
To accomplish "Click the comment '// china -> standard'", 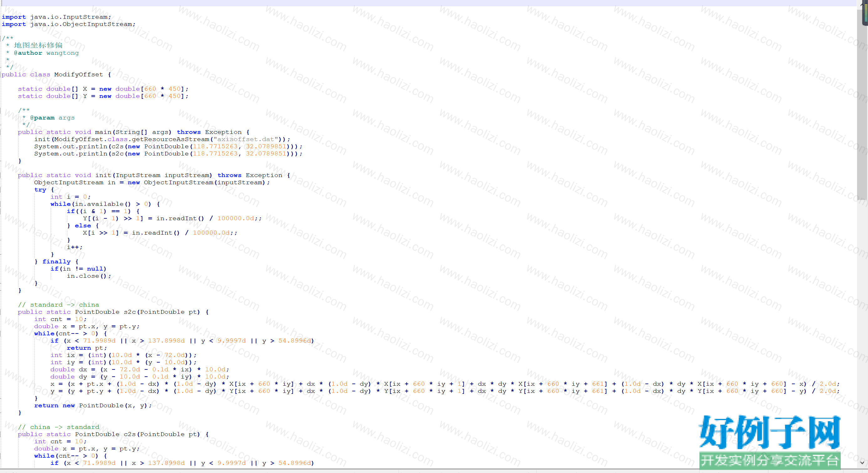I will click(59, 427).
